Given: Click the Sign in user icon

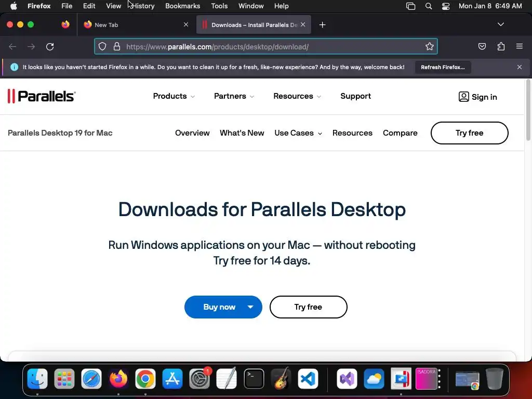Looking at the screenshot, I should [463, 97].
